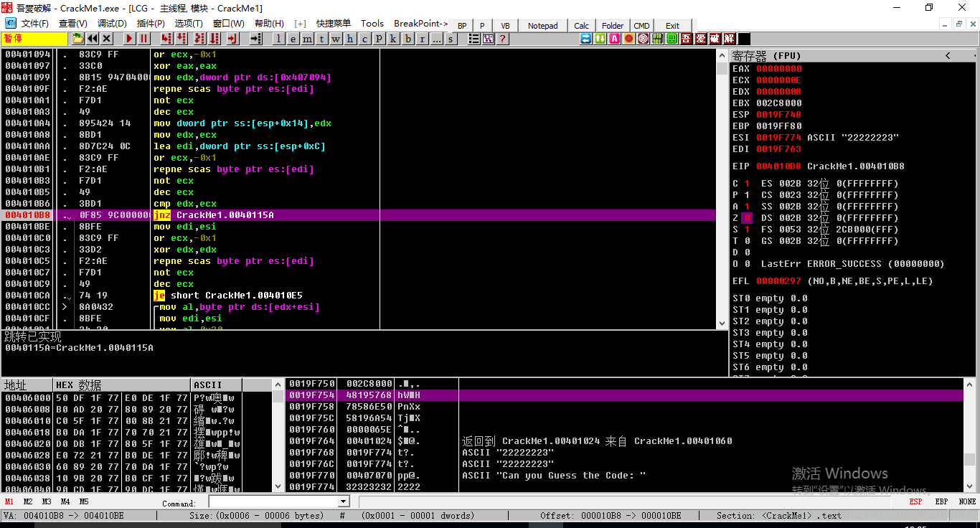
Task: Click the Step over icon
Action: pyautogui.click(x=182, y=39)
